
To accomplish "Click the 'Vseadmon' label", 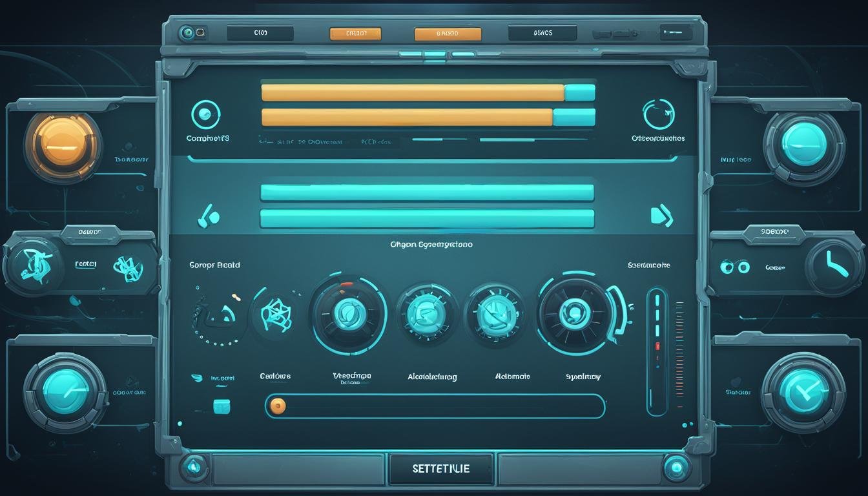I will pyautogui.click(x=352, y=375).
